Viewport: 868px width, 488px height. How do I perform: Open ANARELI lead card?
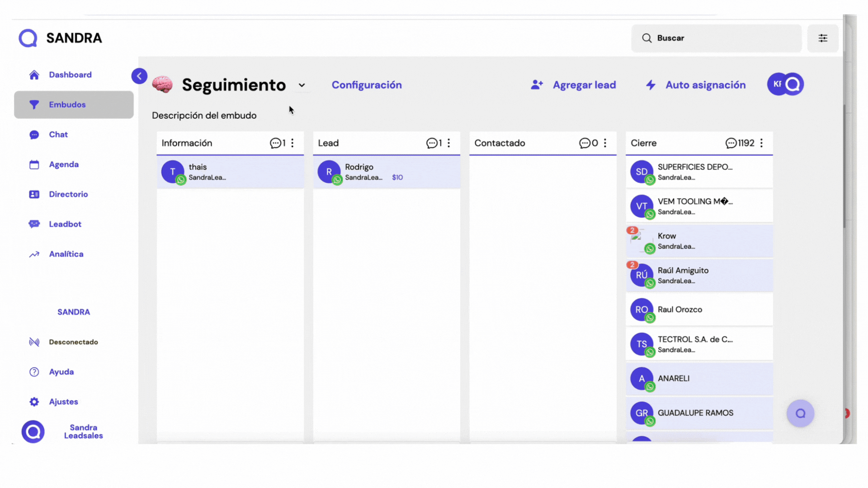(x=699, y=379)
